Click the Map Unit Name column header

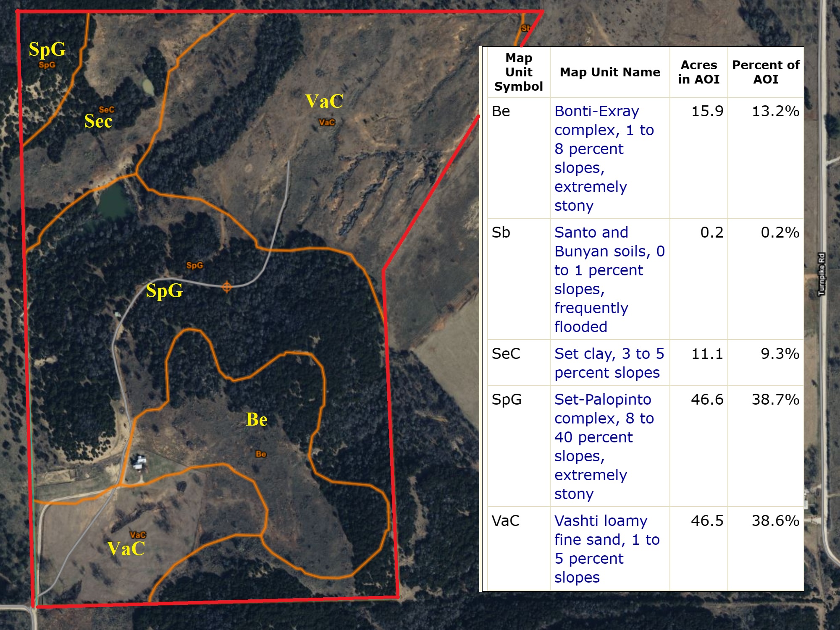click(x=610, y=72)
